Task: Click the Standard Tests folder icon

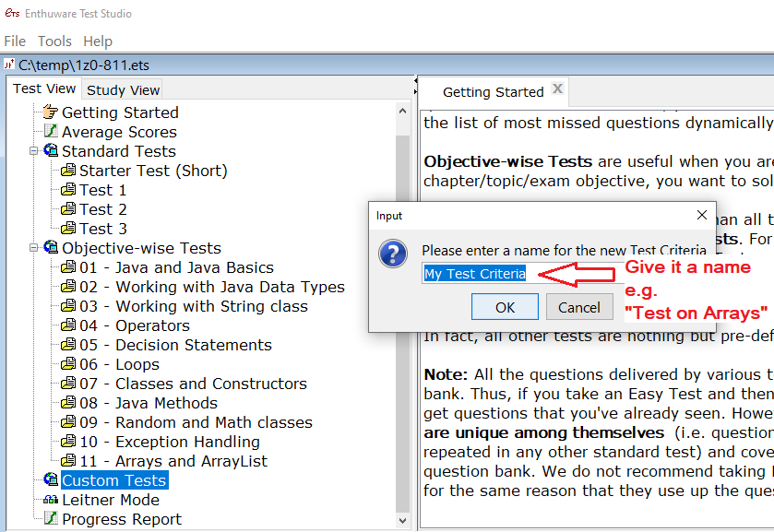Action: 51,151
